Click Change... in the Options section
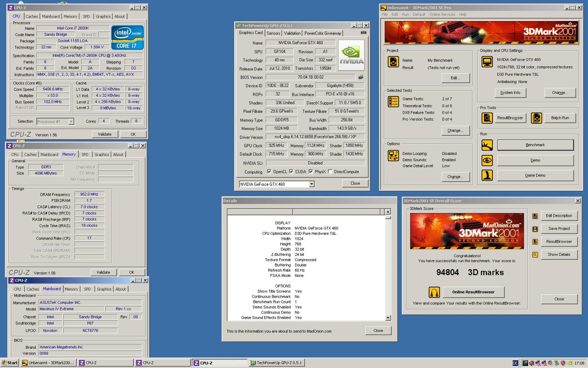Viewport: 588px width, 368px height. tap(455, 177)
